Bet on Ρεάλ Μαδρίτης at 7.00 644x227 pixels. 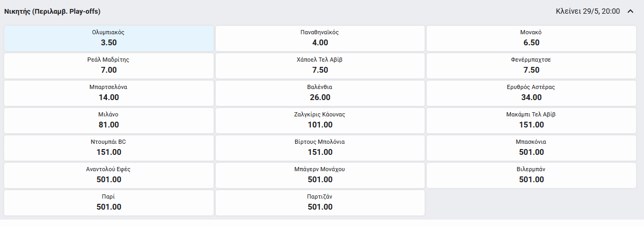point(109,65)
